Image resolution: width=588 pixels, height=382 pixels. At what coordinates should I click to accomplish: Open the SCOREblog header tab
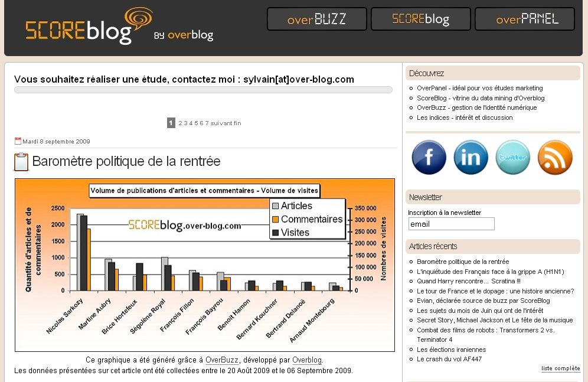point(421,19)
